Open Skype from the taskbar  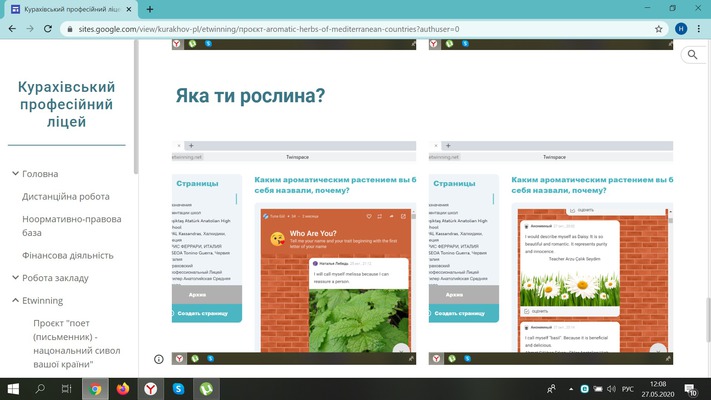[x=178, y=388]
